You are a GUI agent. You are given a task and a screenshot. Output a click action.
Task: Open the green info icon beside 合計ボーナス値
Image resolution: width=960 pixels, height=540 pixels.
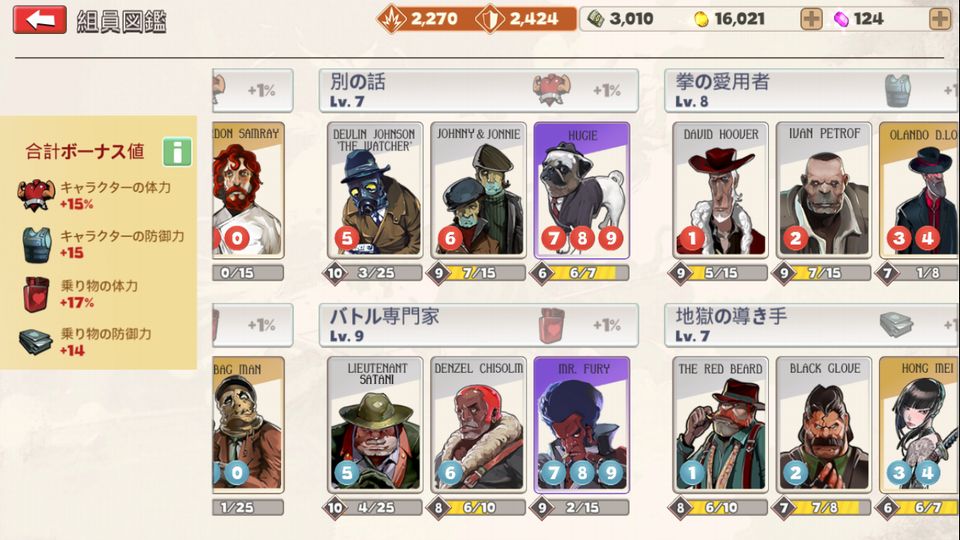point(177,151)
